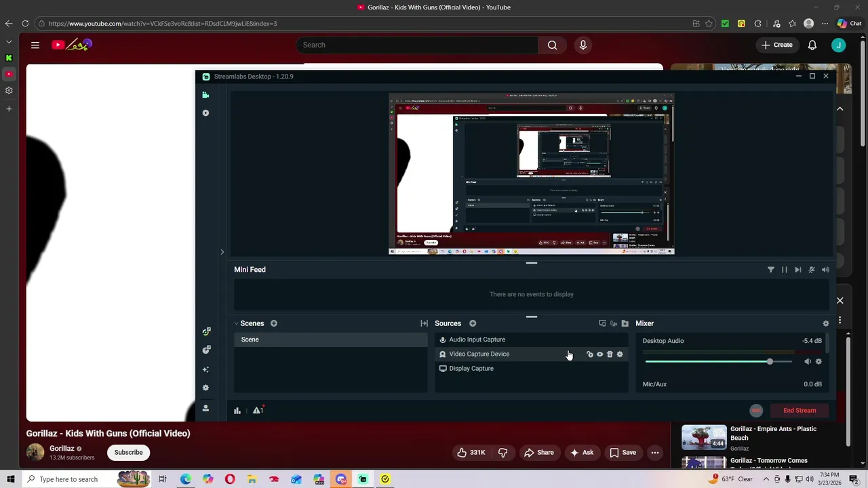Share the Kids With Guns video
Screen dimensions: 868x488
click(x=538, y=453)
